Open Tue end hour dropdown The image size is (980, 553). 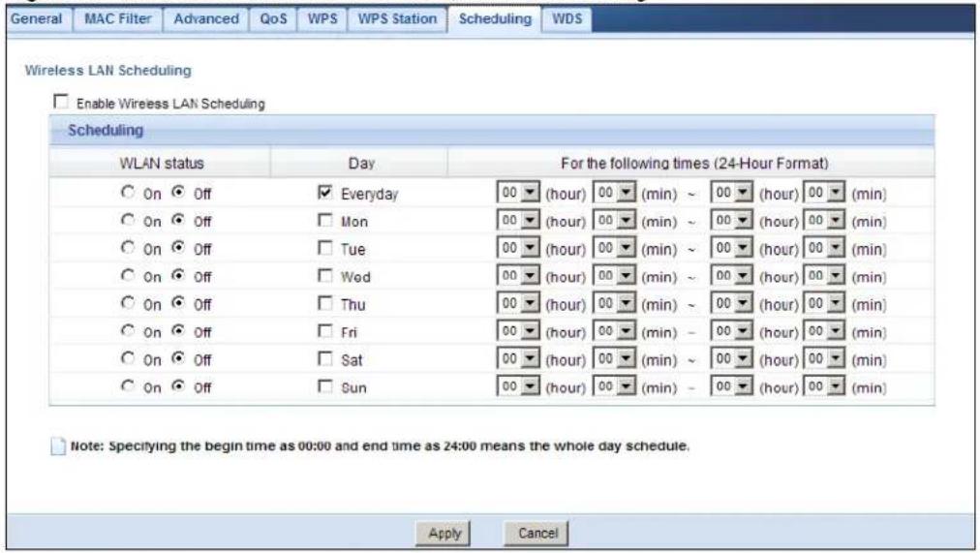732,248
